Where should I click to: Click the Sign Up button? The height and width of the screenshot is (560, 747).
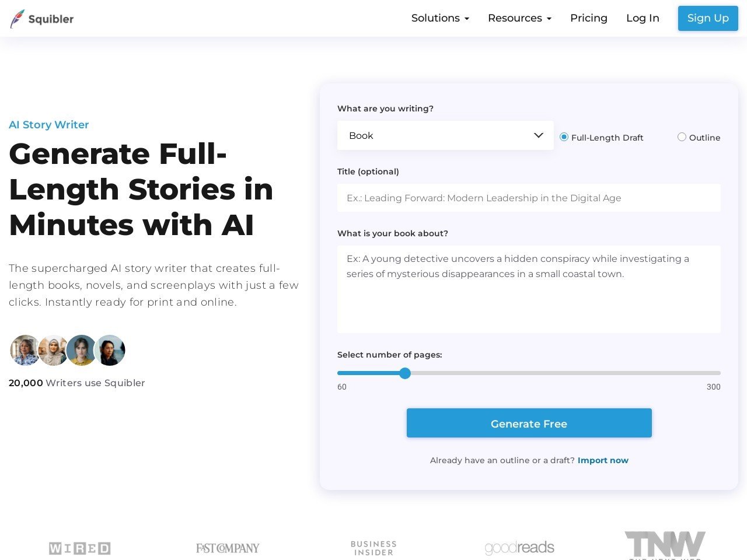[x=708, y=18]
